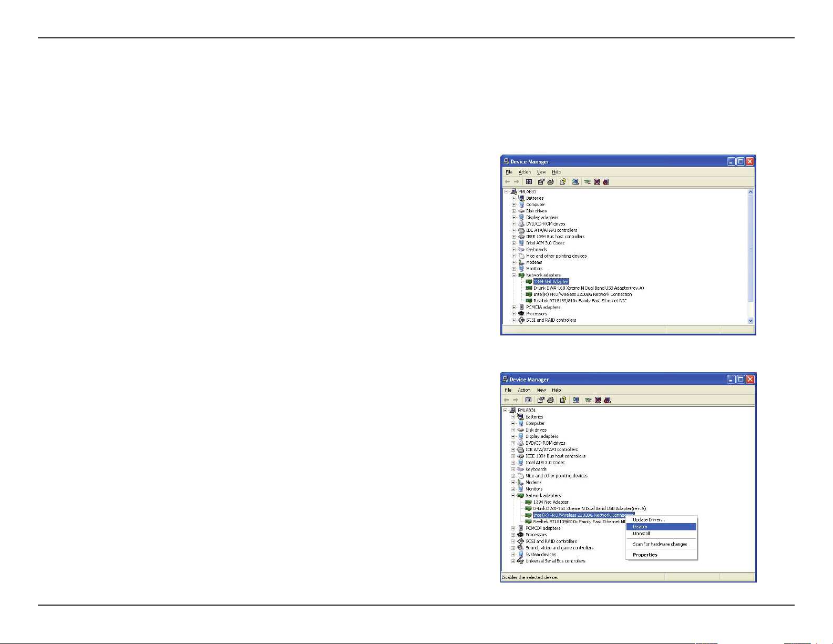Click scan for hardware changes icon, upper window
The width and height of the screenshot is (833, 644).
click(x=575, y=182)
